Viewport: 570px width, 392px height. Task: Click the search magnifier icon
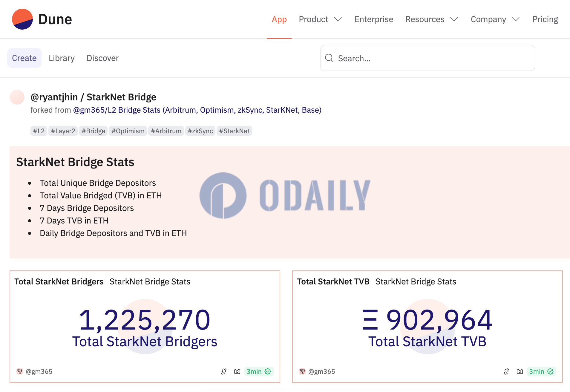click(329, 58)
